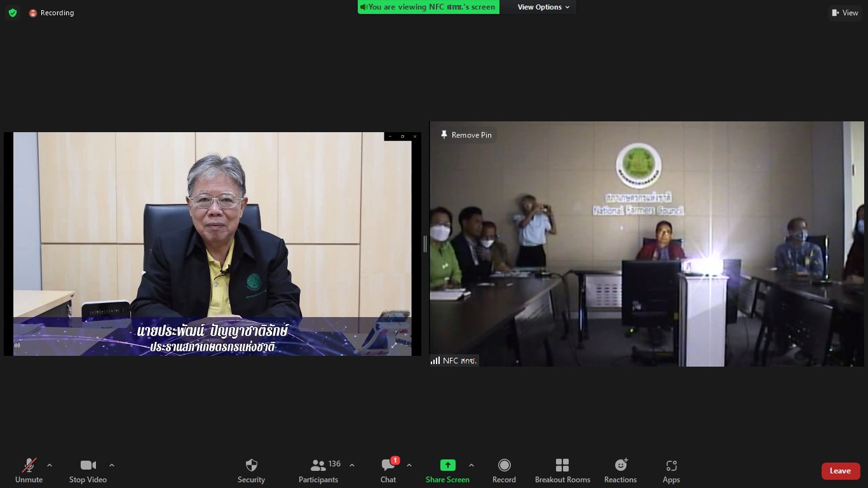The height and width of the screenshot is (488, 868).
Task: Expand video options arrow next to Stop Video
Action: coord(112,465)
